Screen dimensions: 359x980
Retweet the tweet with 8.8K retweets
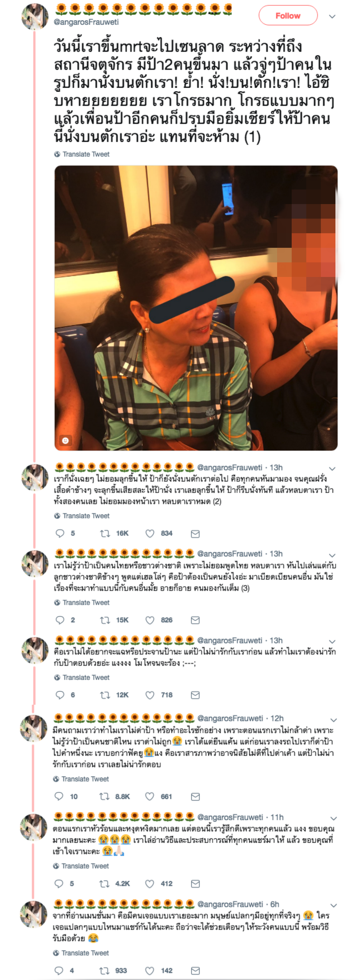pos(104,796)
